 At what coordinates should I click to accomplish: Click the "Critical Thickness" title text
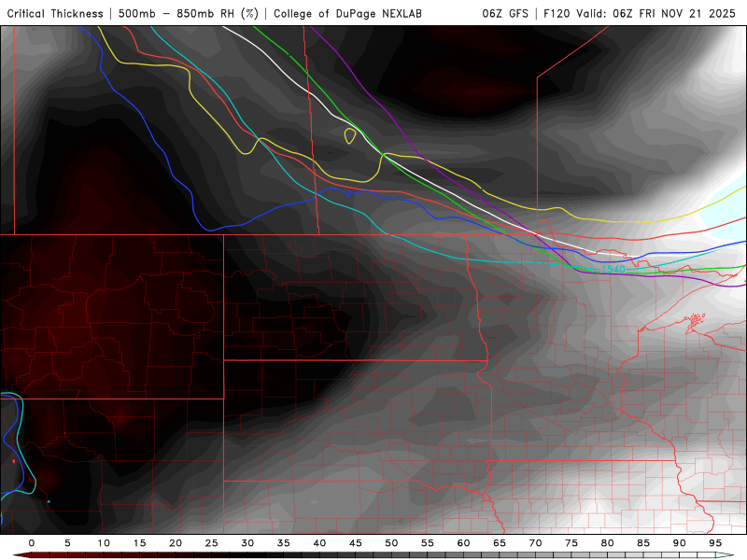pos(55,13)
